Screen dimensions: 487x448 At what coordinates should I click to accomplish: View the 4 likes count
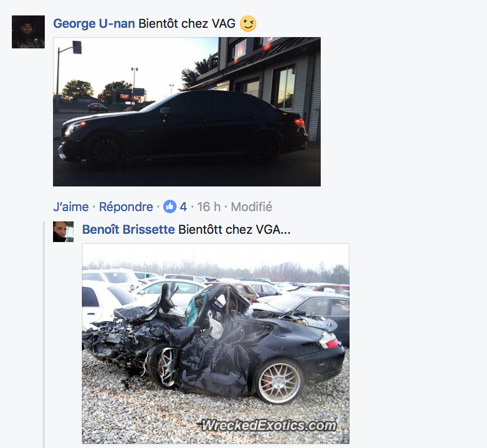(x=183, y=207)
